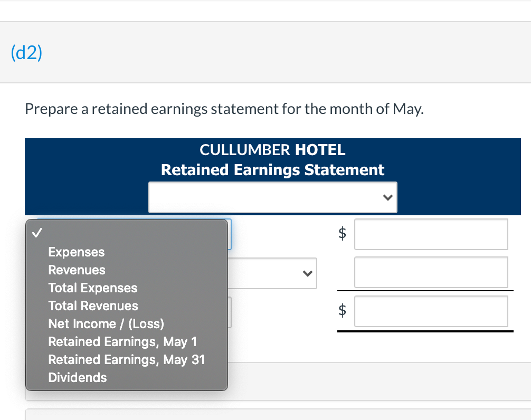The width and height of the screenshot is (531, 420).
Task: Choose Dividends from the dropdown menu
Action: coord(77,377)
